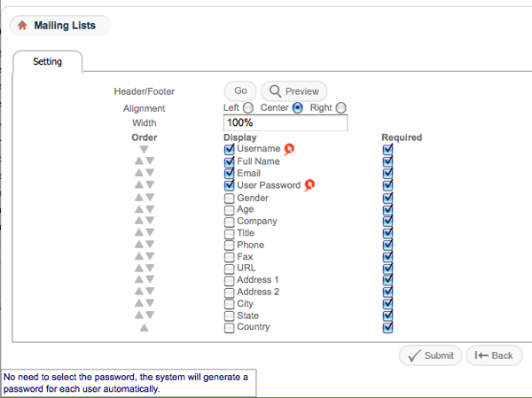Move Country up with its up arrow
The image size is (532, 398).
point(144,328)
